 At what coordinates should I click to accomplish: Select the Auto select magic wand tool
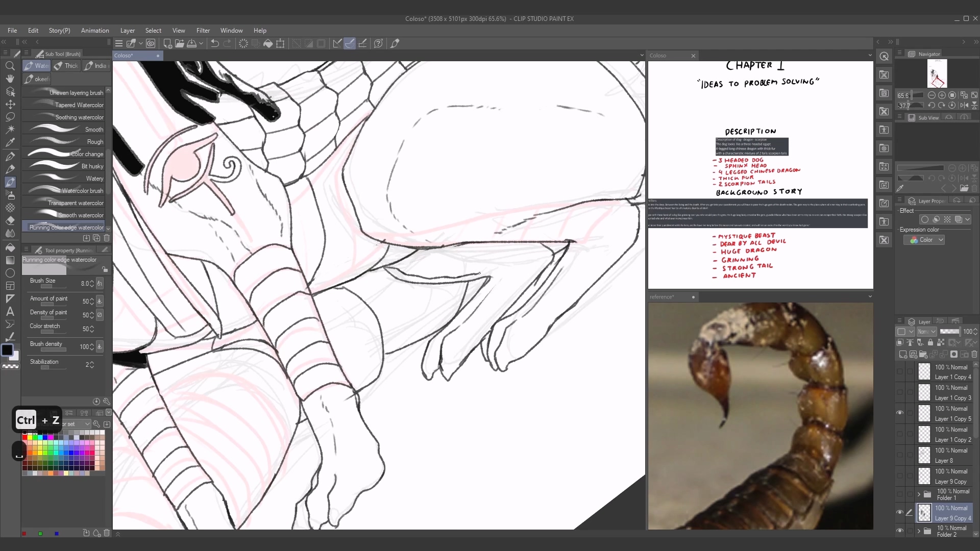pos(10,130)
